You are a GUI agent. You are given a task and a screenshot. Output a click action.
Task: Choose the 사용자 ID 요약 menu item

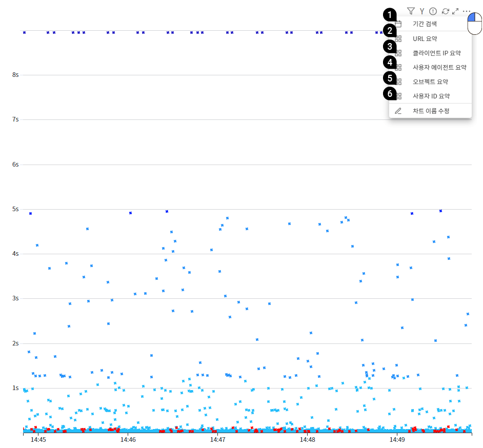coord(431,96)
